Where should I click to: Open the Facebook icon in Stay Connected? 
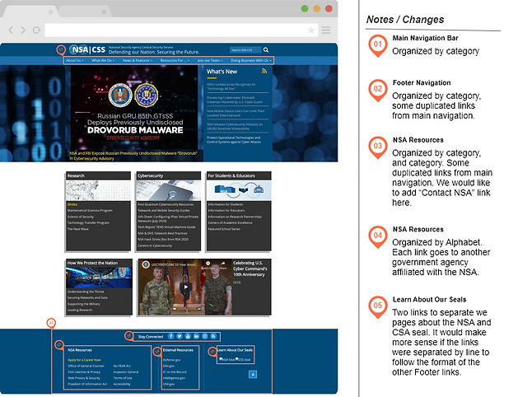pos(171,336)
